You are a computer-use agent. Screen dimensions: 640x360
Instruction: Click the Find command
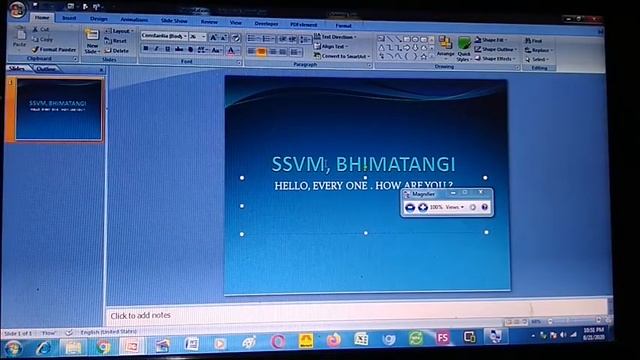[x=534, y=41]
